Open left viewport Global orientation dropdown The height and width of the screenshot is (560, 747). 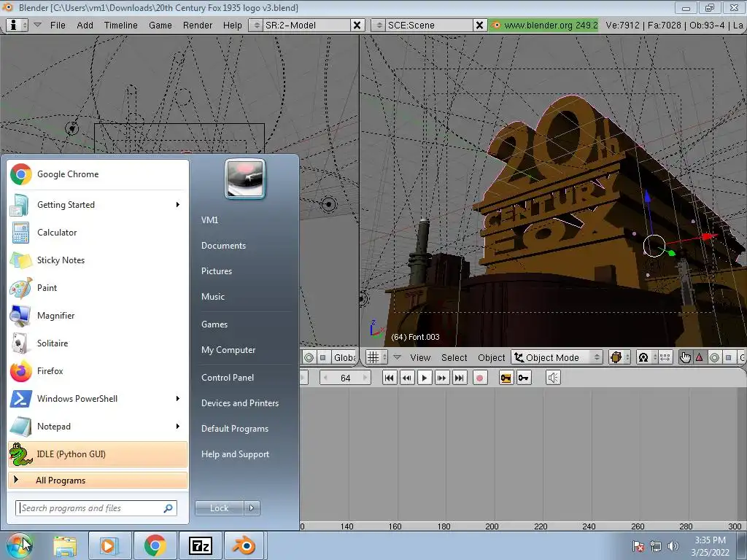[344, 357]
